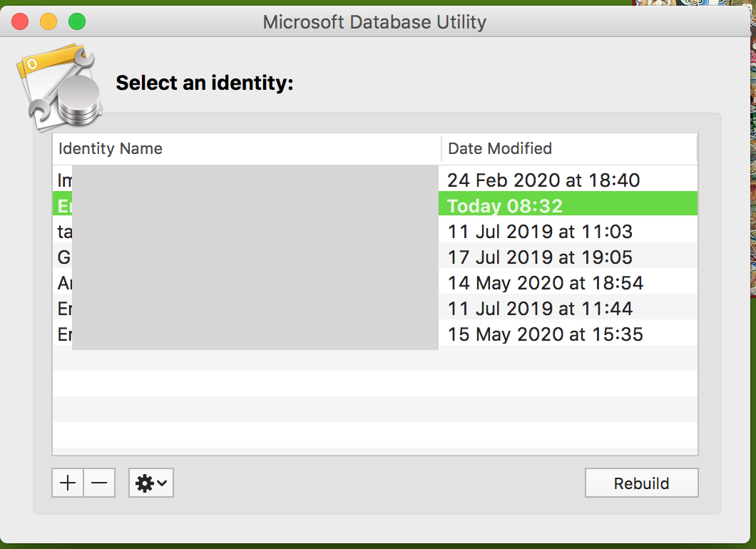Select row dated 11 Jul 2019 at 11:03
The width and height of the screenshot is (756, 549).
(375, 231)
